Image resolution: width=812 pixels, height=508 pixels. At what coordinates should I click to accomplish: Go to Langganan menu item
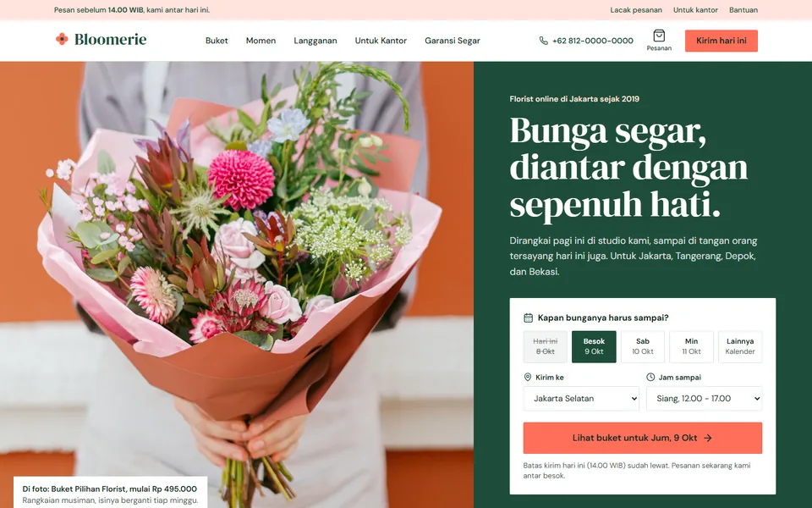click(x=315, y=41)
